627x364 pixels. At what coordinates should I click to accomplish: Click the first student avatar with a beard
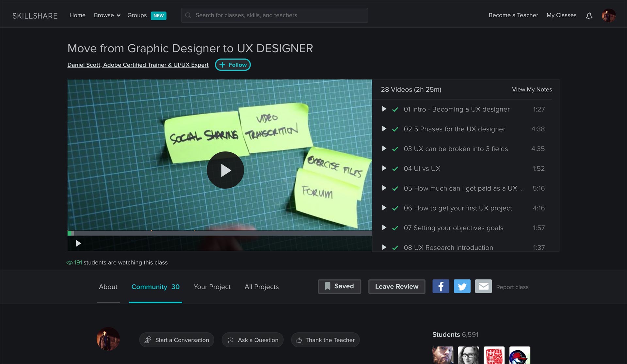[443, 355]
